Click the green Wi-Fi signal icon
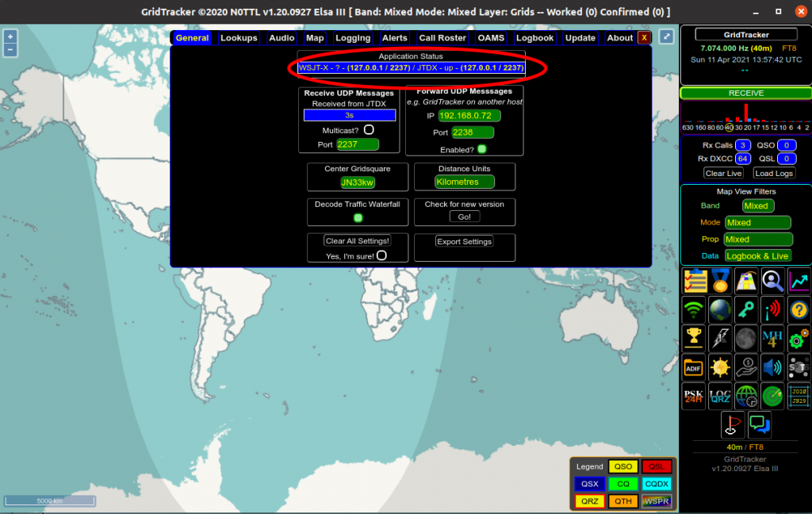The image size is (812, 514). tap(694, 310)
